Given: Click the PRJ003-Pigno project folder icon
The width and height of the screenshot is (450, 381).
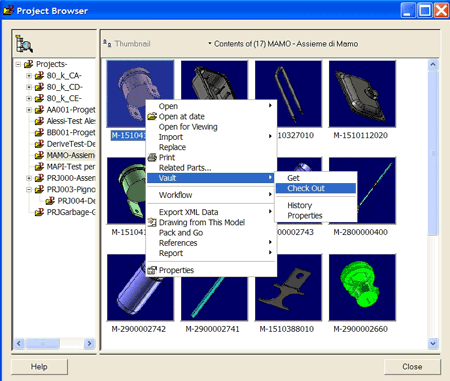Looking at the screenshot, I should point(39,189).
